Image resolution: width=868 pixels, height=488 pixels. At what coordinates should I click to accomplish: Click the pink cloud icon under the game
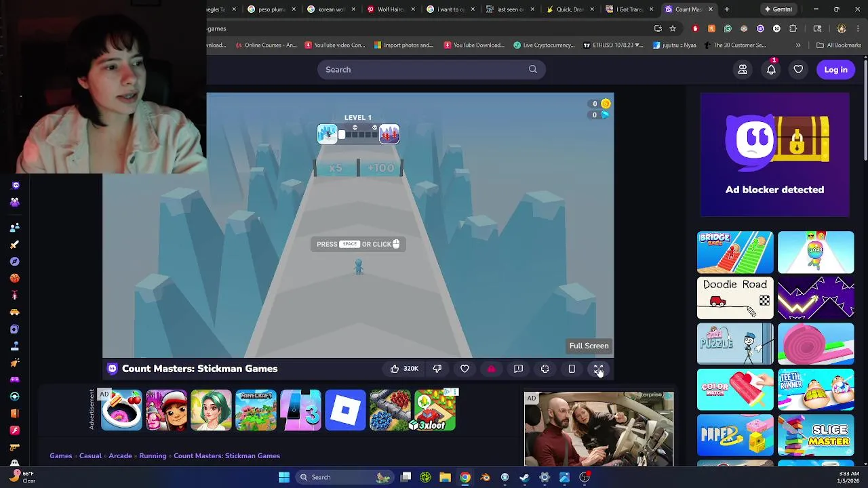tap(492, 369)
